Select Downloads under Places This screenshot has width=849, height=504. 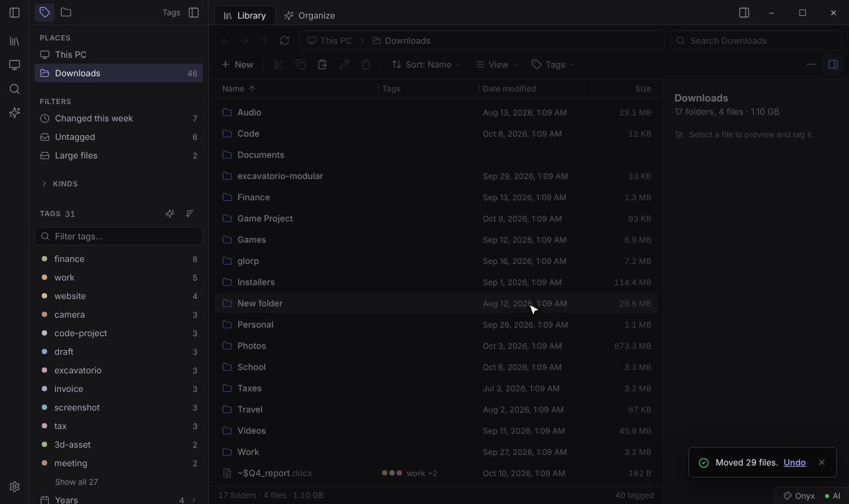point(119,73)
